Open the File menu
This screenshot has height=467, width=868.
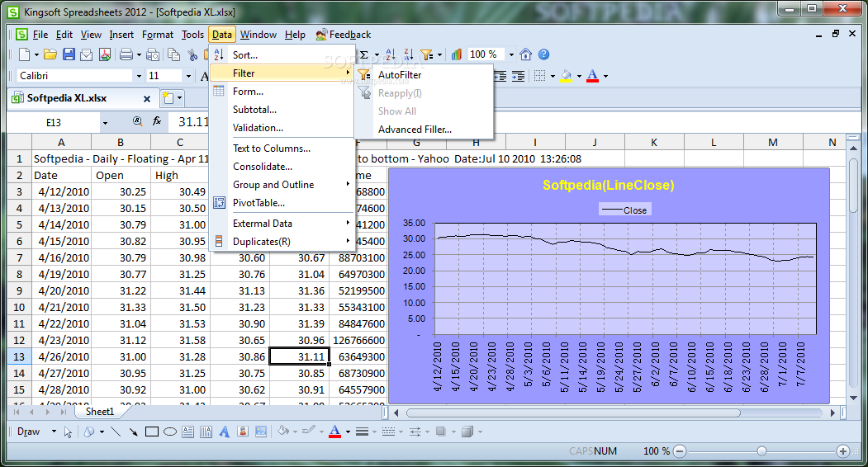(x=40, y=35)
